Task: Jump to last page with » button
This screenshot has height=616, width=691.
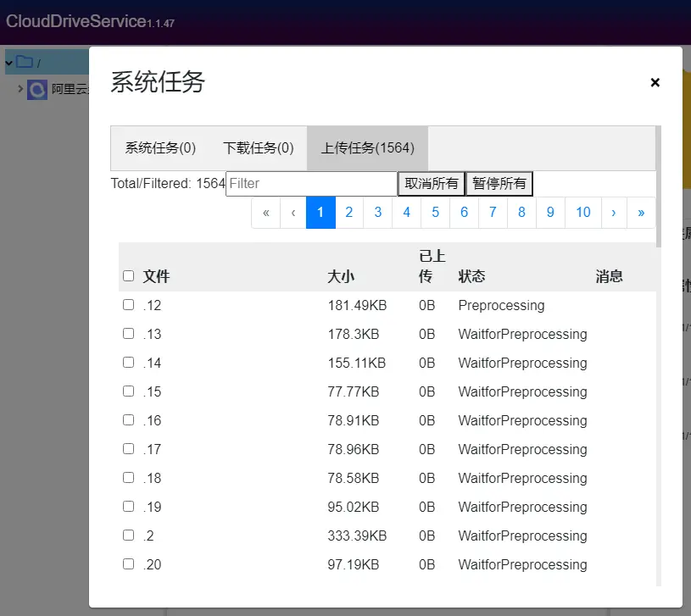Action: (x=641, y=213)
